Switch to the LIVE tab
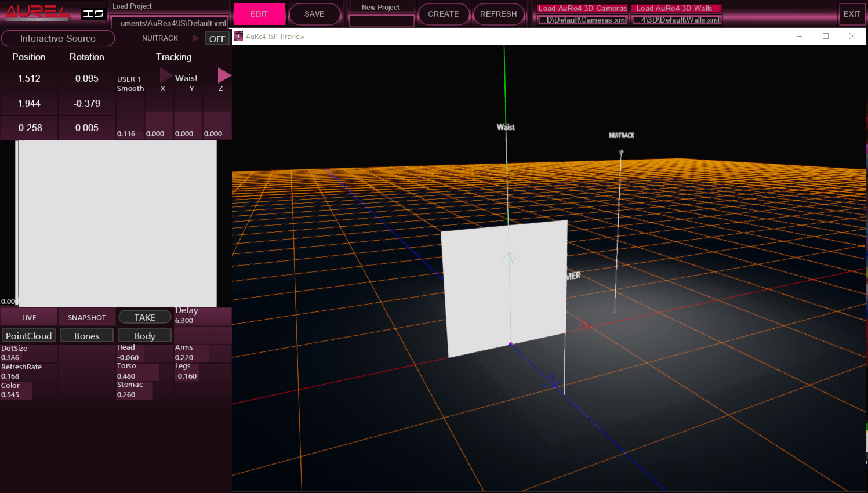 click(28, 317)
